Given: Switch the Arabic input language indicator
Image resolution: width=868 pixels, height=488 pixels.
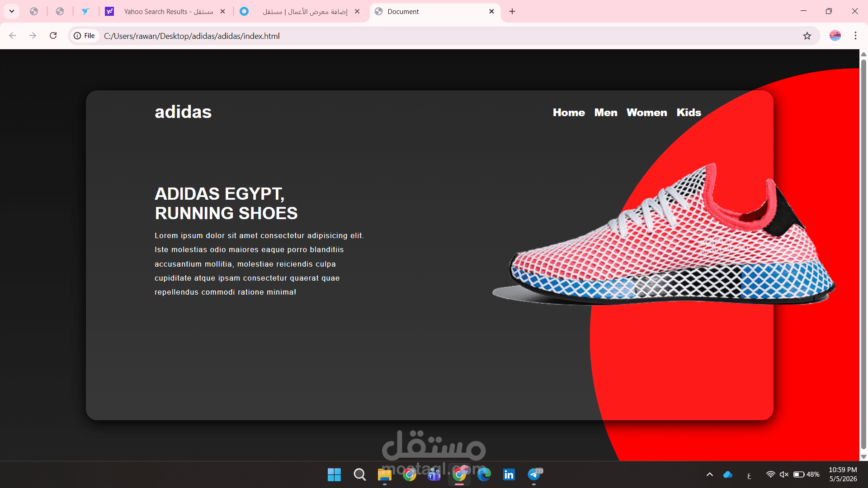Looking at the screenshot, I should tap(749, 475).
